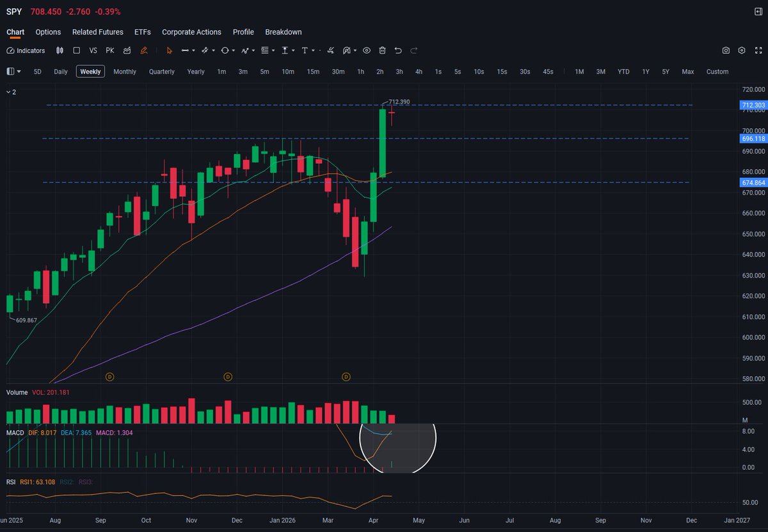Redo with the forward arrow icon
This screenshot has width=768, height=532.
(x=413, y=51)
